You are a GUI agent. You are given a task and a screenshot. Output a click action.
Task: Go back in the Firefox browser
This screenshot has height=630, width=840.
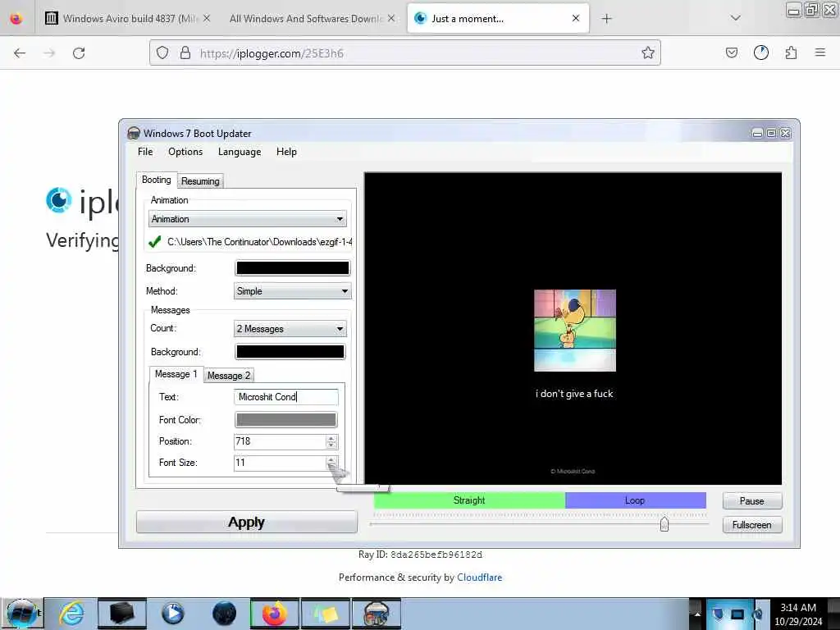pyautogui.click(x=20, y=53)
